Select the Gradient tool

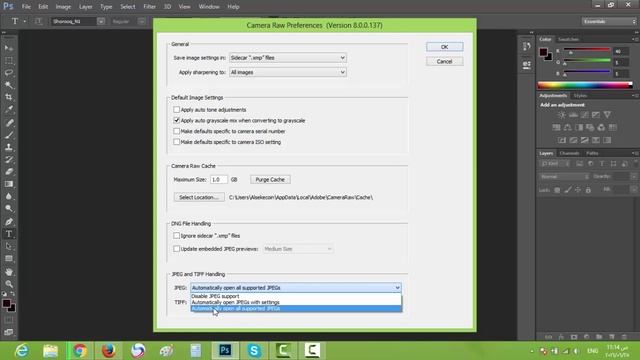coord(9,184)
